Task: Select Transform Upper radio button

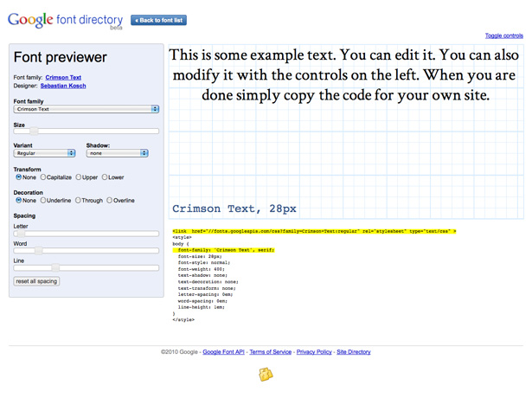Action: pos(79,177)
